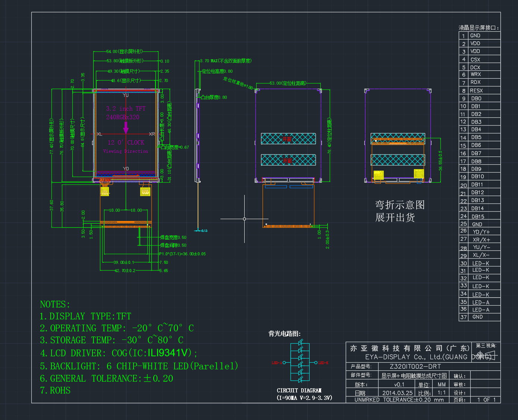Click the "展开出货" label
The width and height of the screenshot is (518, 420).
tap(395, 217)
